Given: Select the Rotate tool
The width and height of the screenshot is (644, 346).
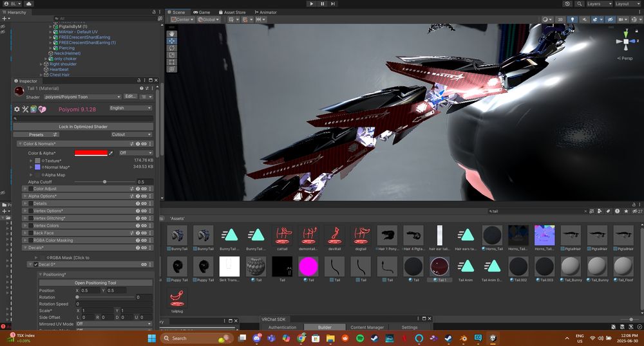Looking at the screenshot, I should tap(172, 48).
